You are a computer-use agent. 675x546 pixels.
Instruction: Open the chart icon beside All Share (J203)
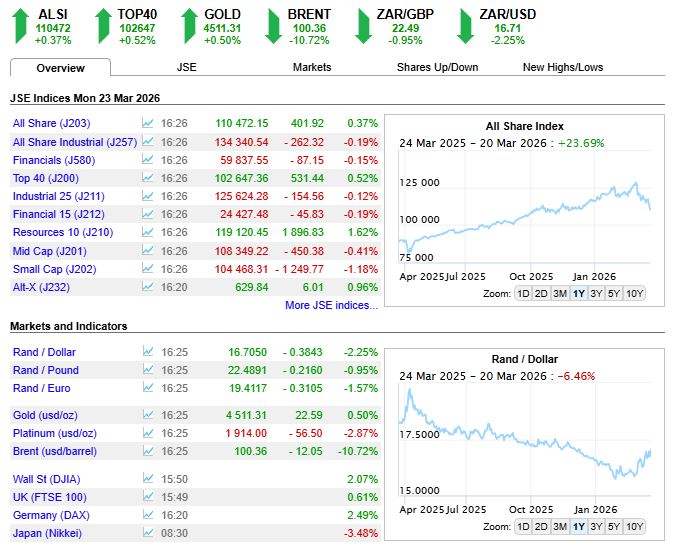tap(148, 123)
